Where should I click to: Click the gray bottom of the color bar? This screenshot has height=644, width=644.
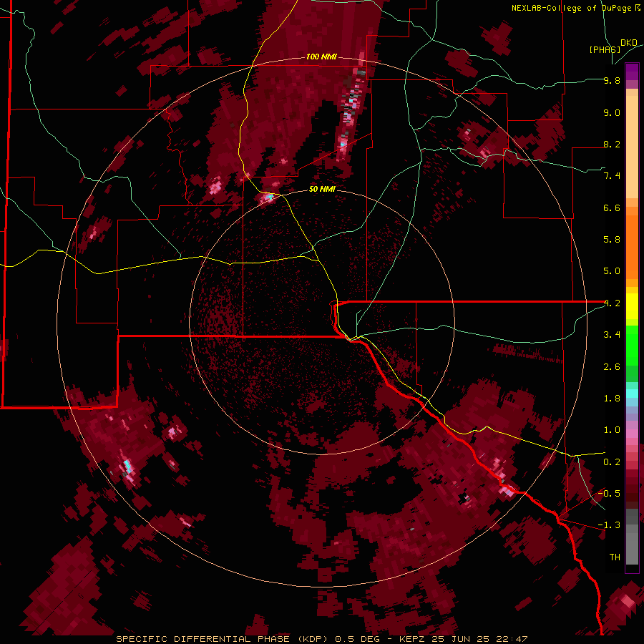[632, 545]
